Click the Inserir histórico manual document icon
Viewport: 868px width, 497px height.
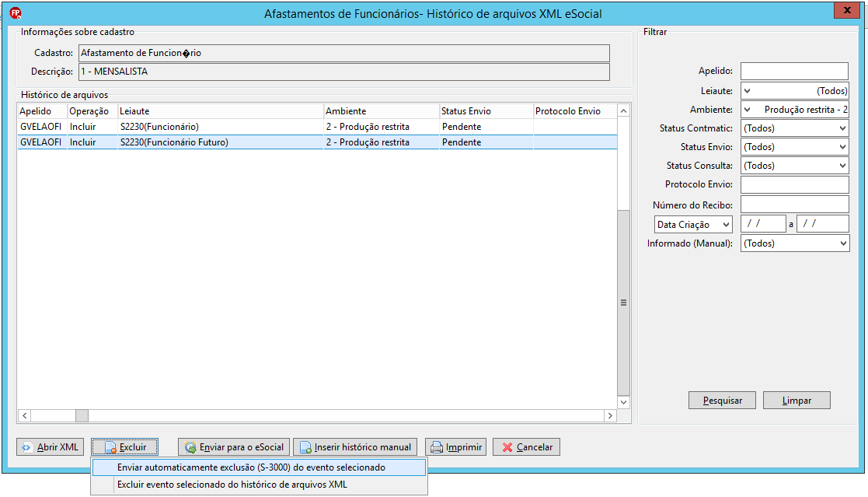coord(305,447)
